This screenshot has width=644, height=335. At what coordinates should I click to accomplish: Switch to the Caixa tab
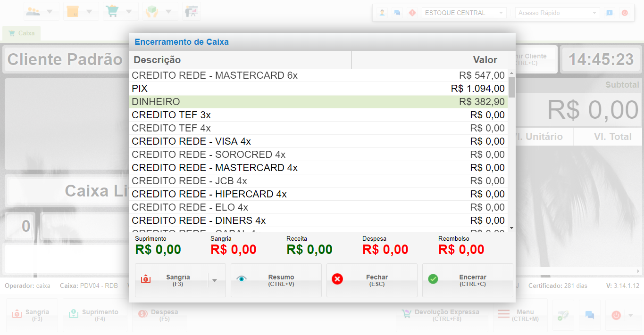click(22, 33)
